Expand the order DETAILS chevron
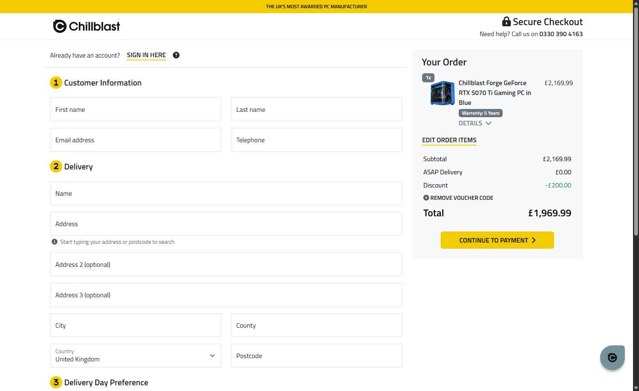The width and height of the screenshot is (639, 391). point(488,123)
